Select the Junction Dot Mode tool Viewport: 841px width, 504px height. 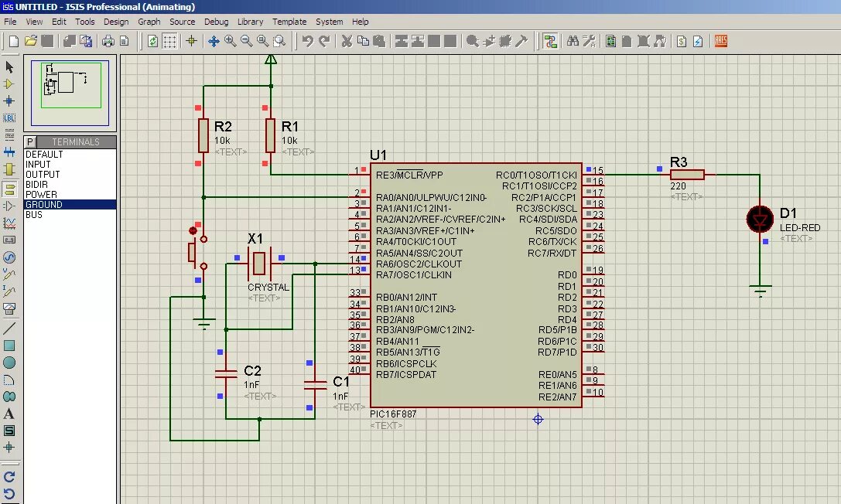(9, 101)
